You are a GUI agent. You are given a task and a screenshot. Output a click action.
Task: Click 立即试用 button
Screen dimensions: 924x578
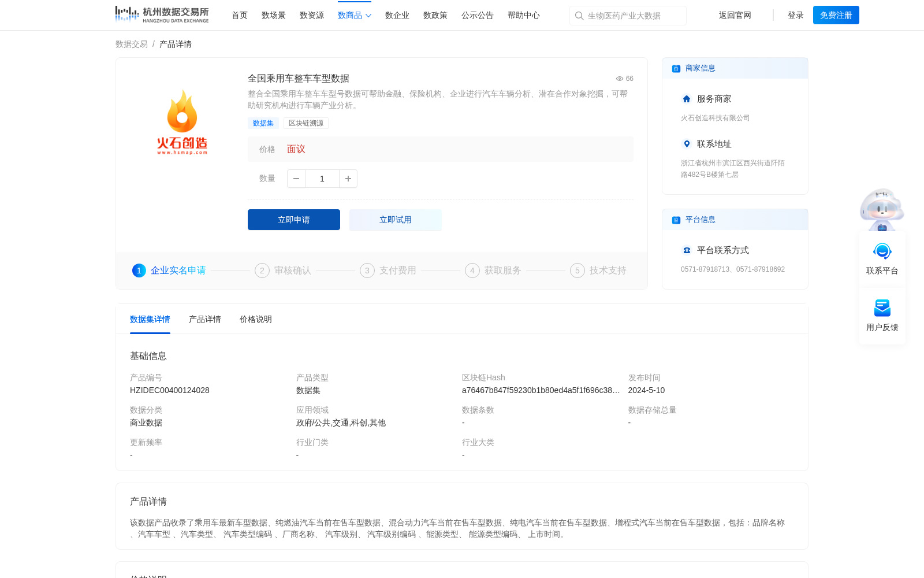tap(396, 220)
